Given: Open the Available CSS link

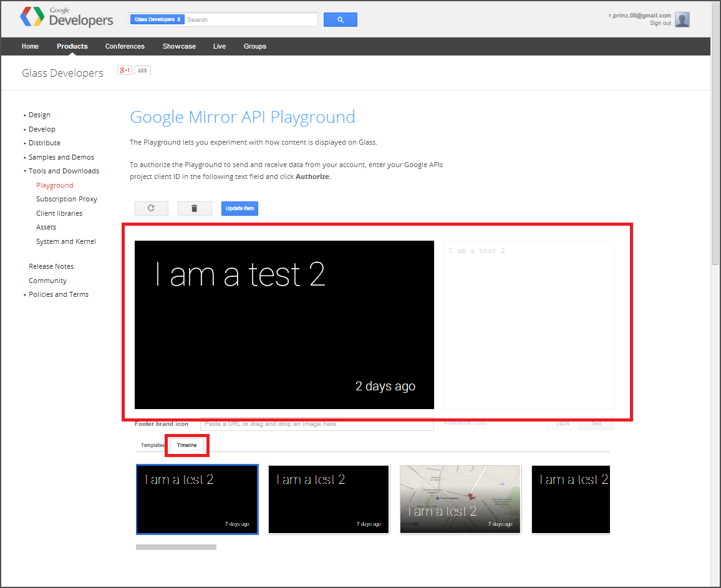Looking at the screenshot, I should tap(465, 423).
